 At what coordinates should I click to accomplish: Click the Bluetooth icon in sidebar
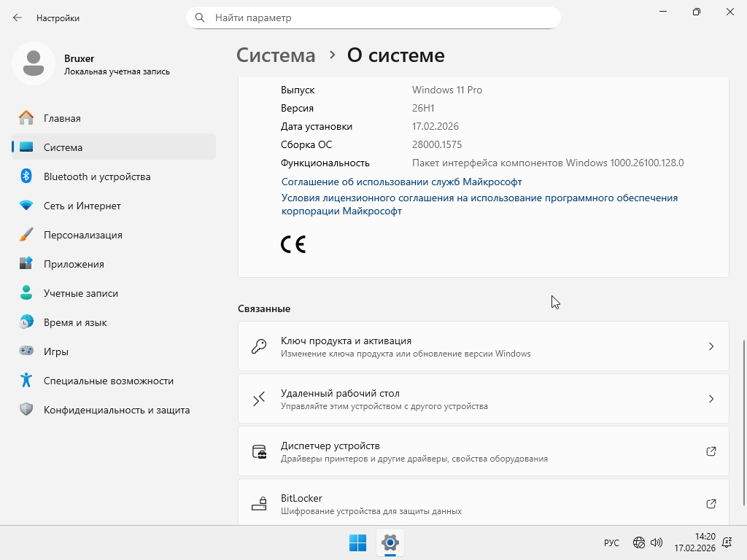(x=26, y=176)
